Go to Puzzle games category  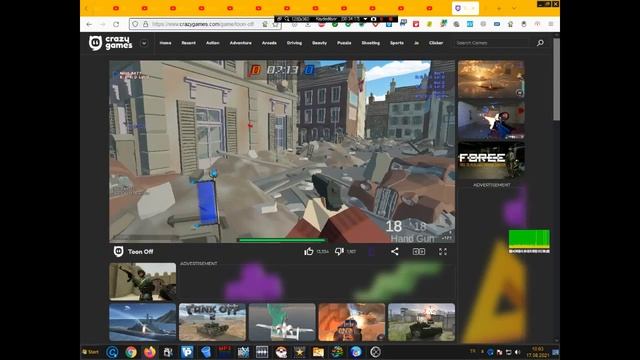click(x=344, y=43)
